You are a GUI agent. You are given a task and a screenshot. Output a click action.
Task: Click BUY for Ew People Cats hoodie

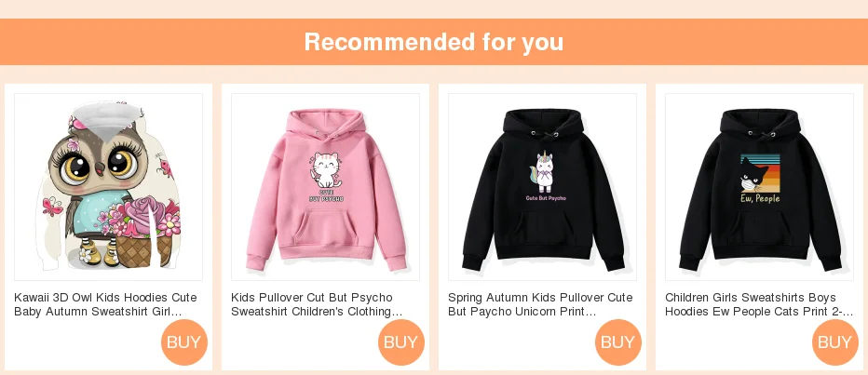pos(835,342)
